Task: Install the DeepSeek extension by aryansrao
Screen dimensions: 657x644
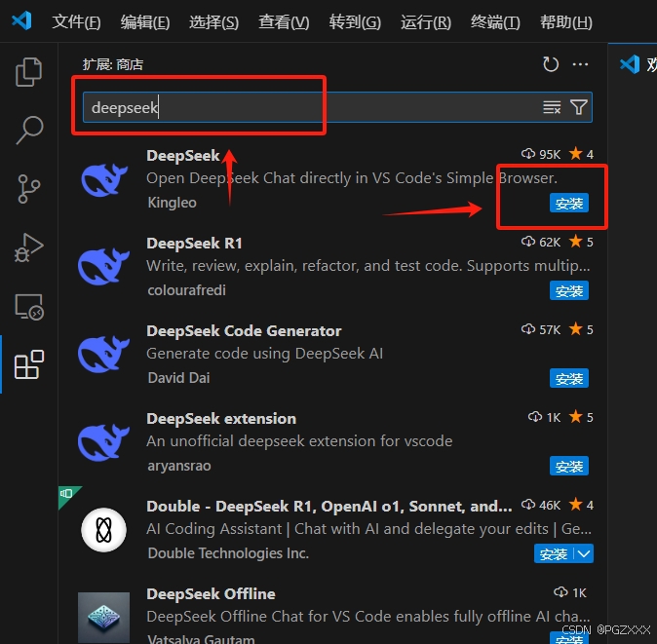Action: click(x=569, y=466)
